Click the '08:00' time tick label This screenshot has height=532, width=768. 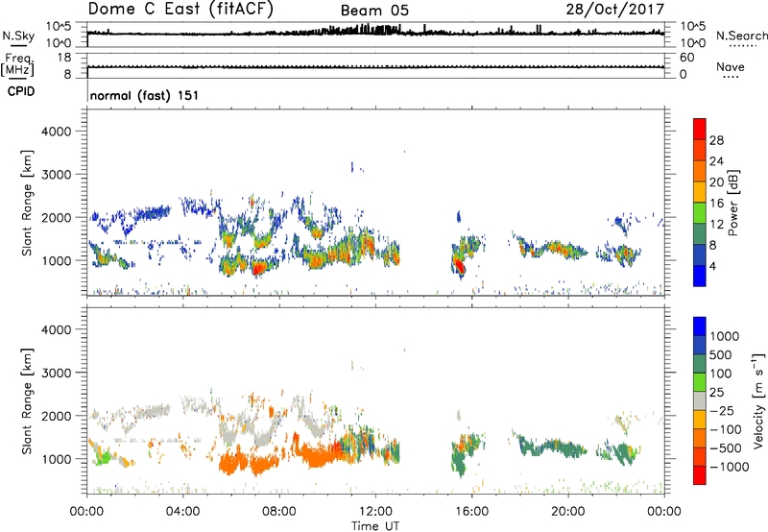[x=279, y=512]
